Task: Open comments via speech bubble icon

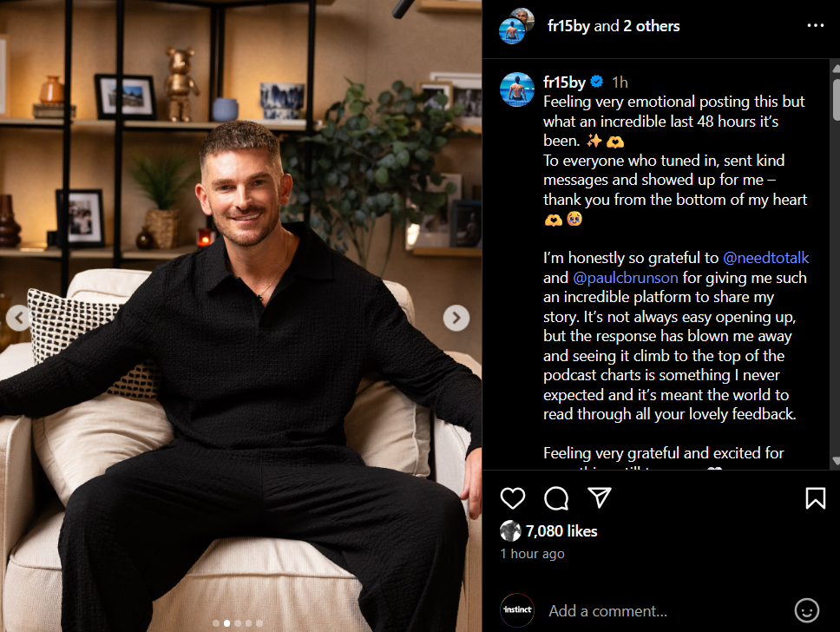Action: point(556,498)
